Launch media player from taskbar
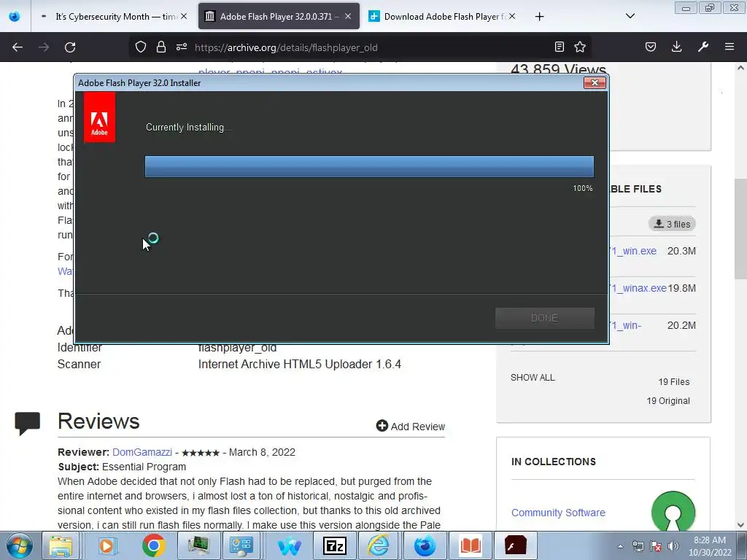The image size is (747, 560). [x=107, y=545]
